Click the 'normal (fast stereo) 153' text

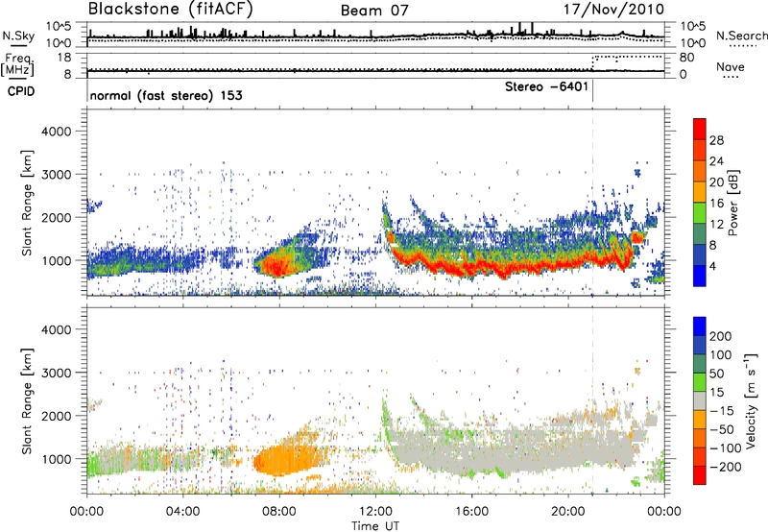[x=166, y=96]
